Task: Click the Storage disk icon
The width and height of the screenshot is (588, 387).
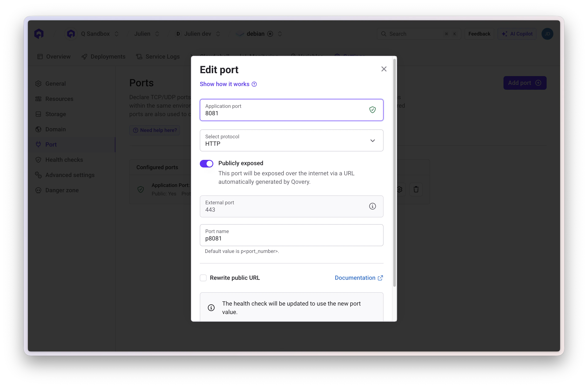Action: point(38,114)
